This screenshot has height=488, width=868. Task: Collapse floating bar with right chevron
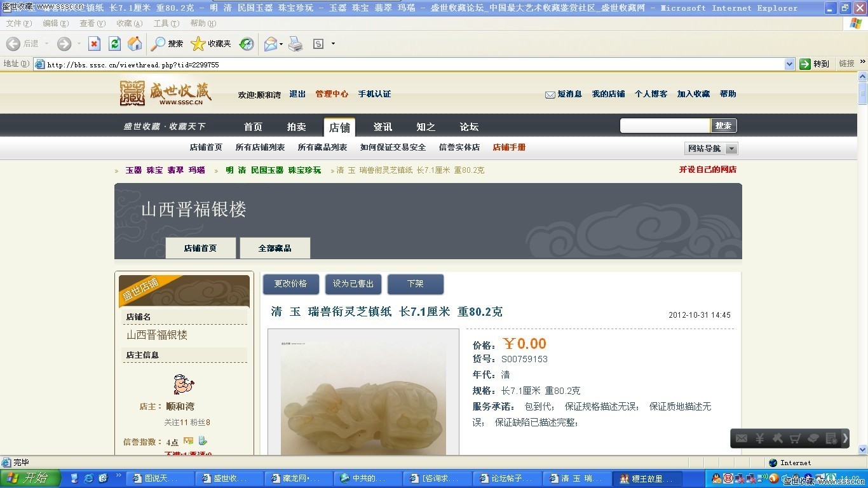(845, 438)
